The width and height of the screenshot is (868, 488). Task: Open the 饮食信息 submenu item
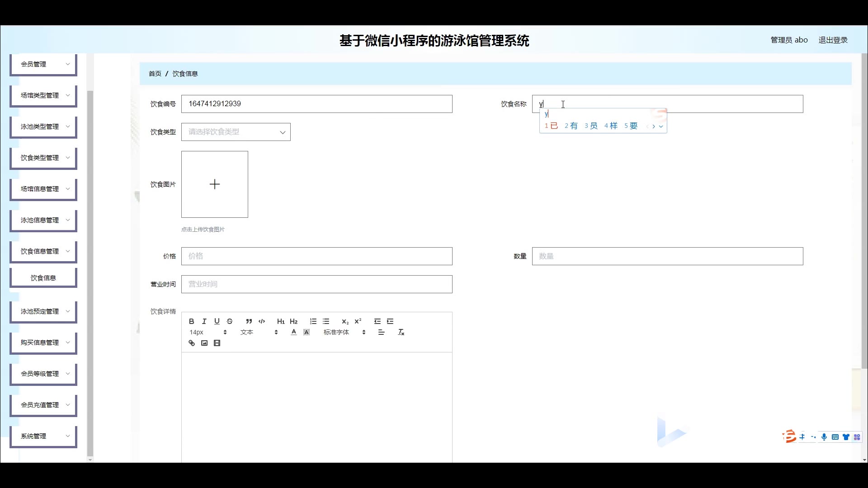tap(43, 278)
